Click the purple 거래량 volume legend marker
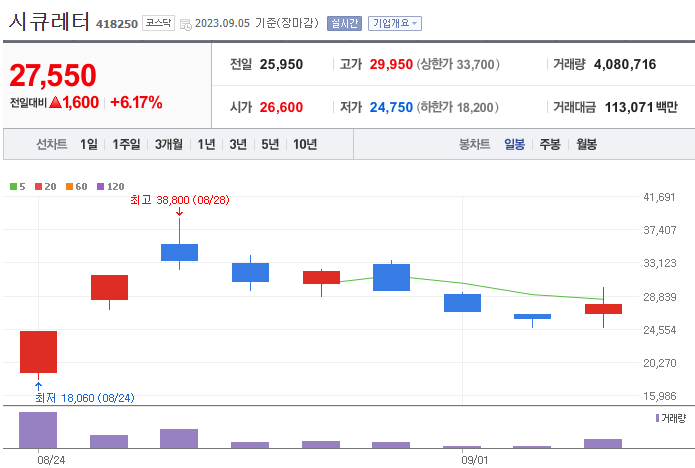The image size is (695, 468). tap(657, 418)
